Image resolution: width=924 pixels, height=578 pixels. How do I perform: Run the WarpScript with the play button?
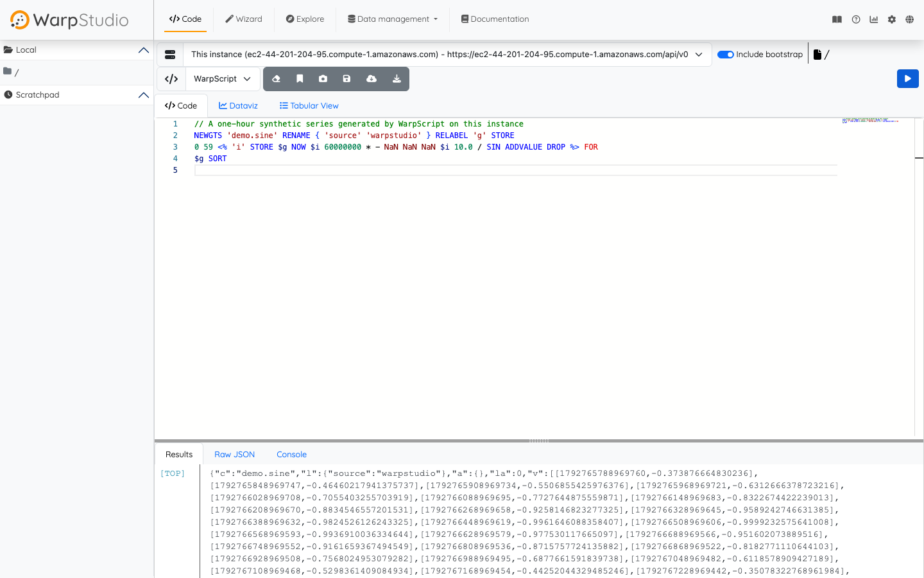907,78
